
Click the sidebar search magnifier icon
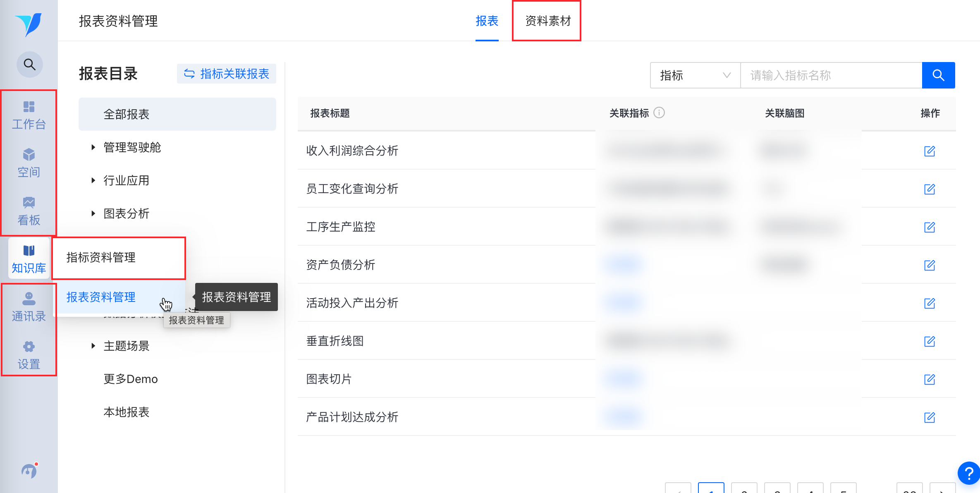29,65
